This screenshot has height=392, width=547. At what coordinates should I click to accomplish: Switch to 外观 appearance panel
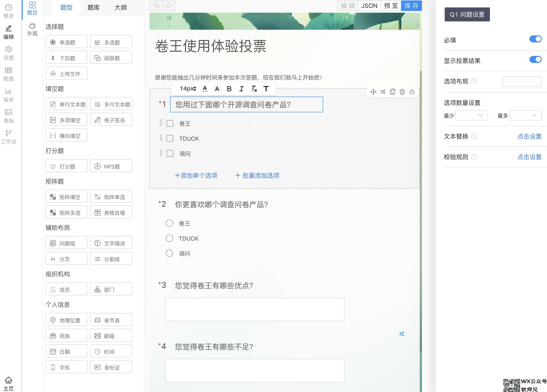coord(32,30)
